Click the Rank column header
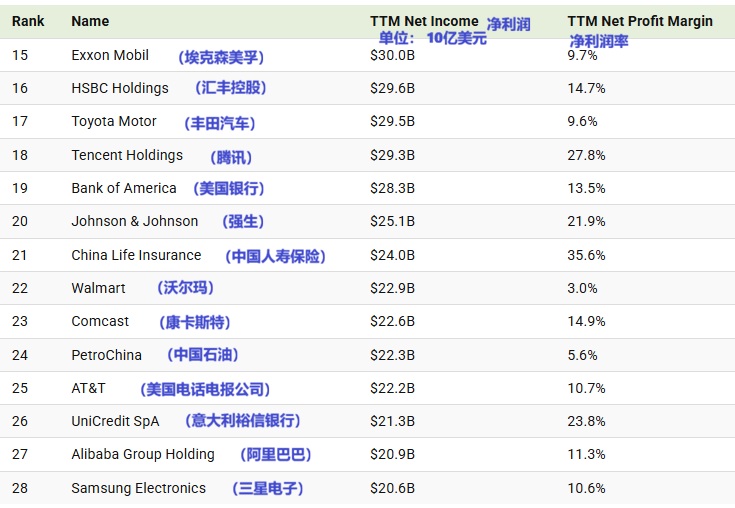The height and width of the screenshot is (508, 735). [28, 21]
